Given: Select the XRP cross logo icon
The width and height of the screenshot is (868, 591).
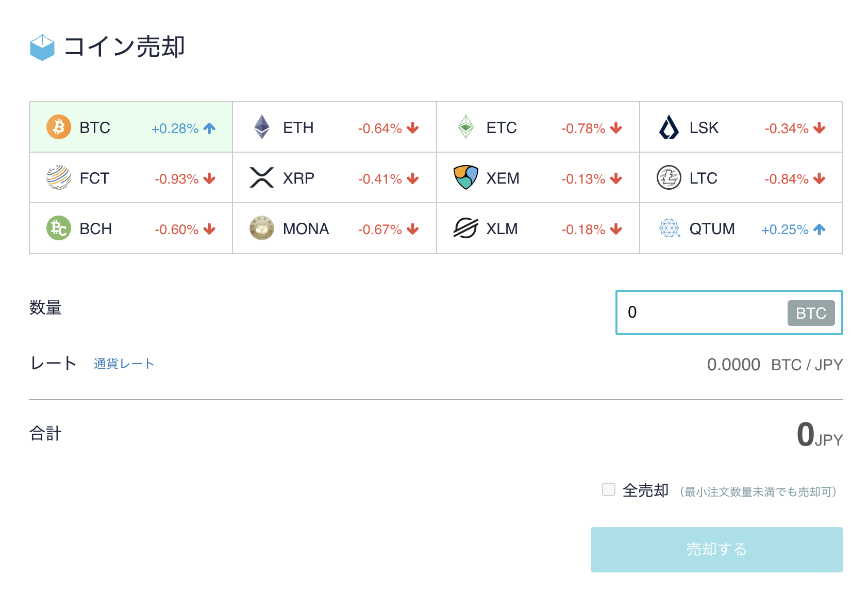Looking at the screenshot, I should [x=262, y=177].
